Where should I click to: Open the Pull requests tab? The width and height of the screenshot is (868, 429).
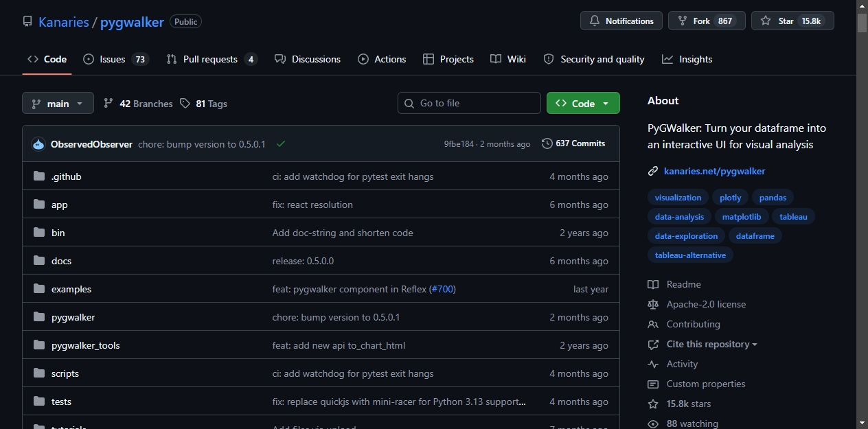coord(212,59)
